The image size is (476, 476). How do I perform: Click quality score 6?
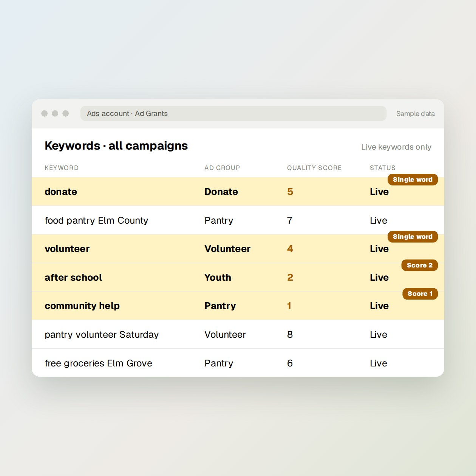tap(290, 363)
